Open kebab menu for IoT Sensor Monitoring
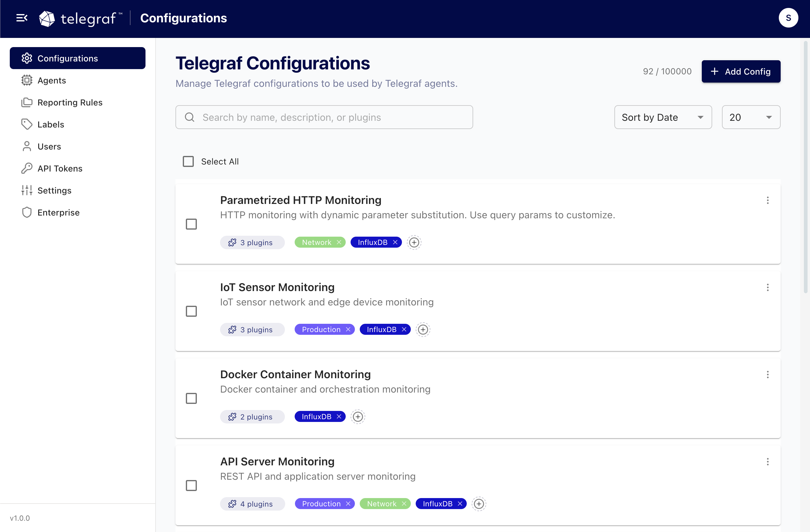This screenshot has height=532, width=810. [768, 287]
